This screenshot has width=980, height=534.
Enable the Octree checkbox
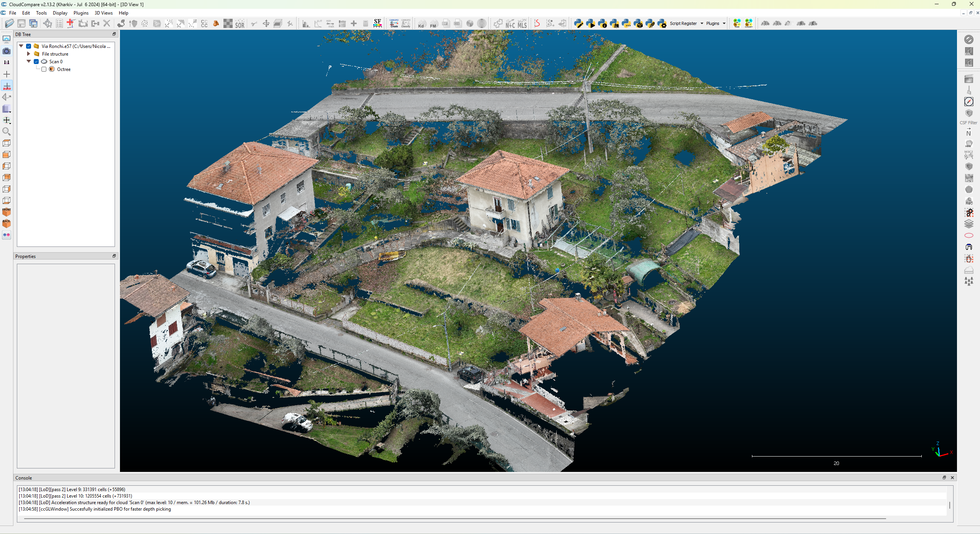(x=44, y=69)
